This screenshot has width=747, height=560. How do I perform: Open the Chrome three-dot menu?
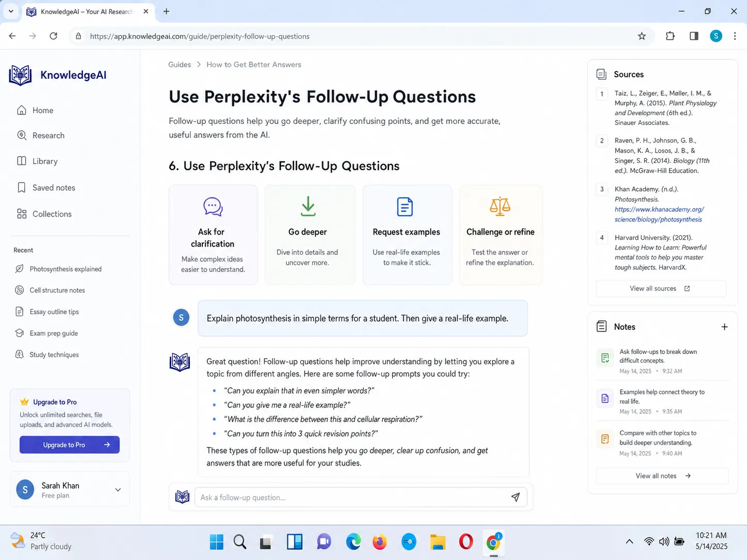pos(735,36)
